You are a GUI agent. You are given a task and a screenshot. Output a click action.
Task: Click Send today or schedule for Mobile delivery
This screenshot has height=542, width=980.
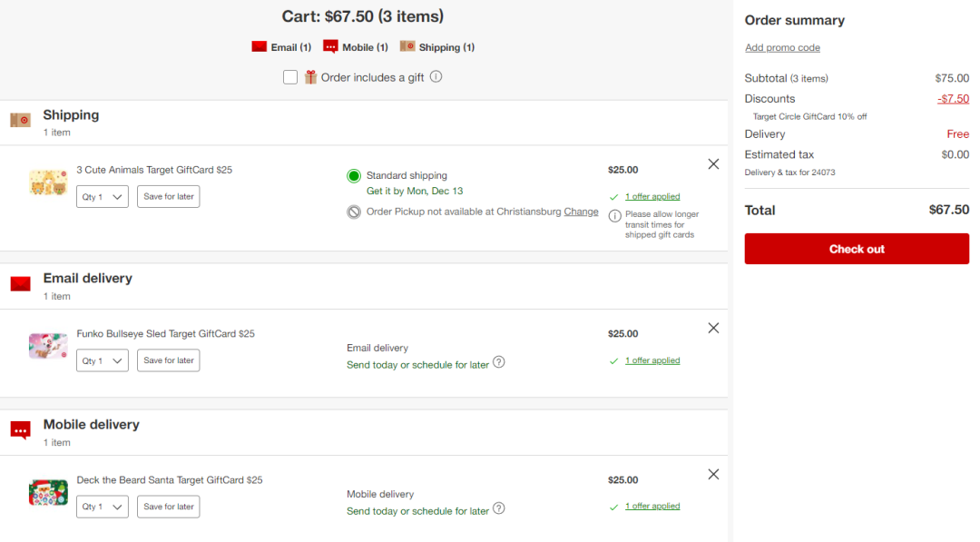pyautogui.click(x=417, y=511)
